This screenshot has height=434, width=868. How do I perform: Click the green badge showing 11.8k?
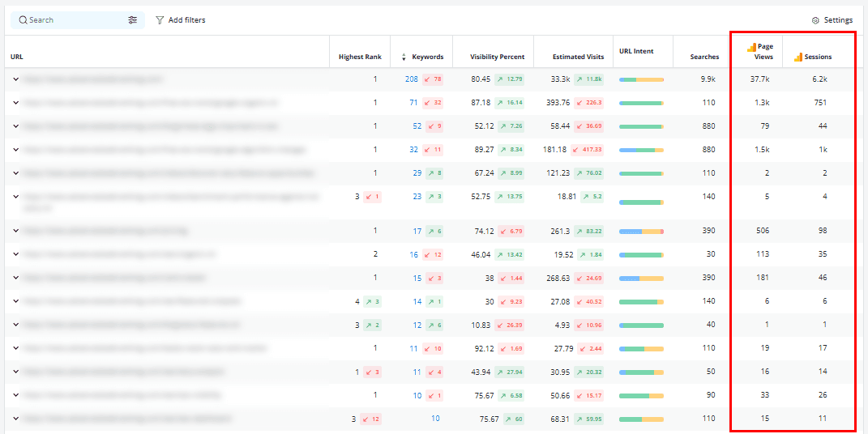click(x=589, y=79)
